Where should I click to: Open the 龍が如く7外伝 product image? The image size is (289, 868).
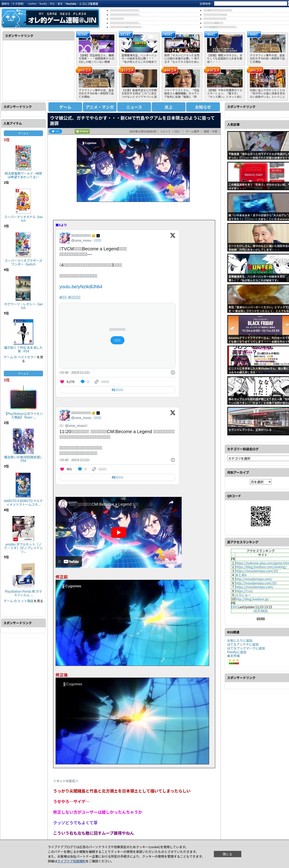(23, 332)
